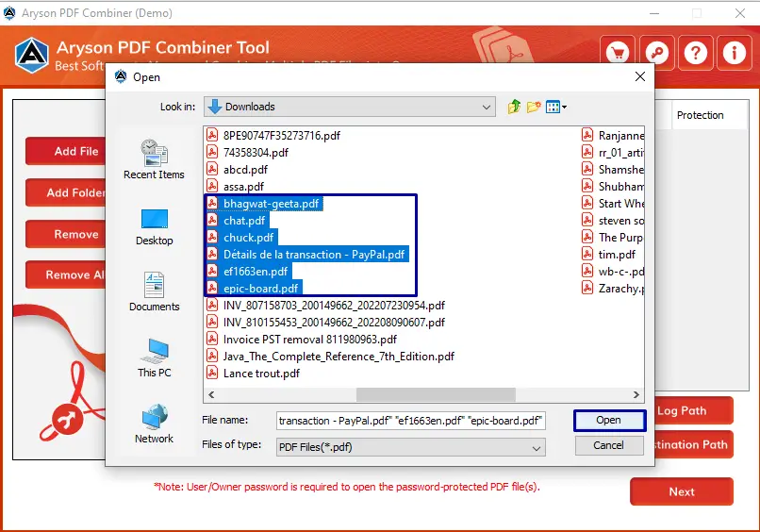Click Next in main window
This screenshot has height=532, width=760.
[682, 491]
